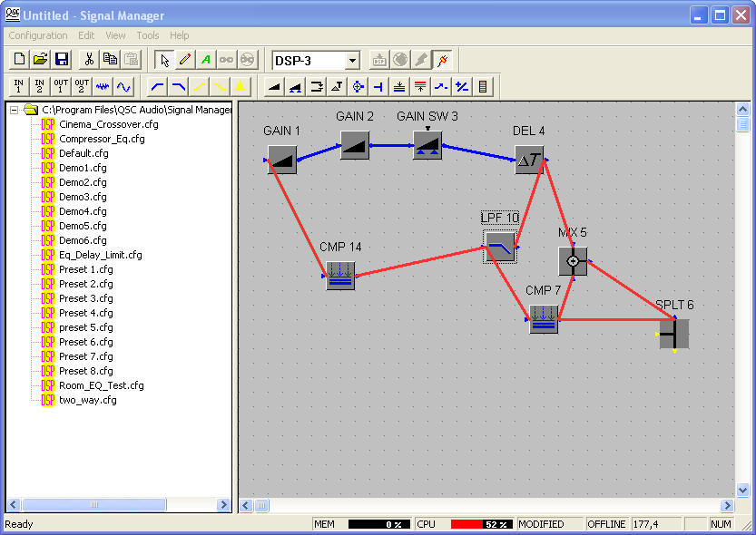Image resolution: width=756 pixels, height=535 pixels.
Task: Click the file tree horizontal scrollbar thumb
Action: (x=94, y=505)
